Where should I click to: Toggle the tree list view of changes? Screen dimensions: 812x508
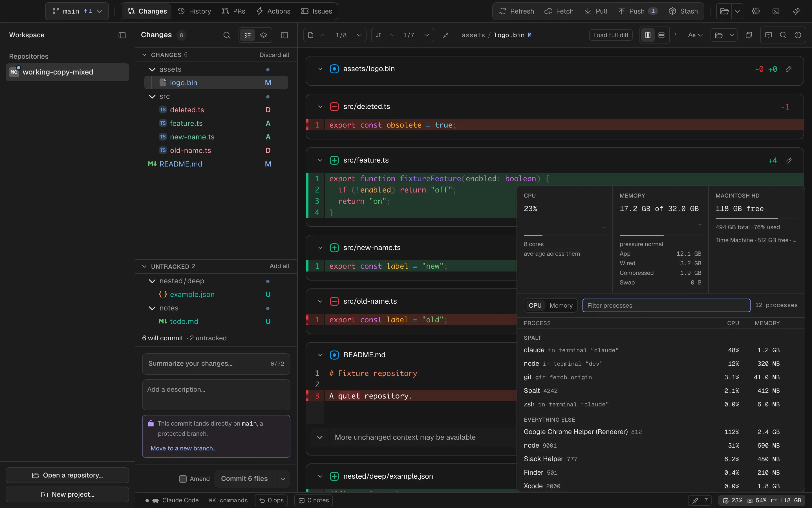pyautogui.click(x=248, y=35)
